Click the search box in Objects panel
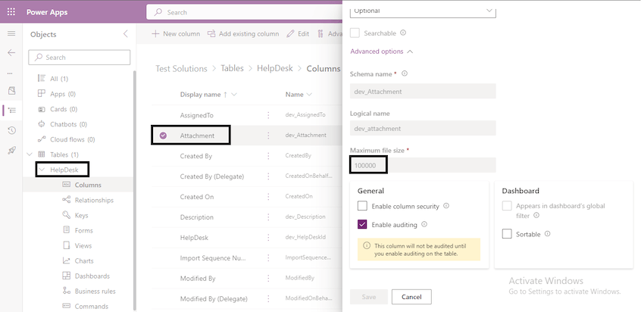The image size is (644, 312). [x=80, y=58]
